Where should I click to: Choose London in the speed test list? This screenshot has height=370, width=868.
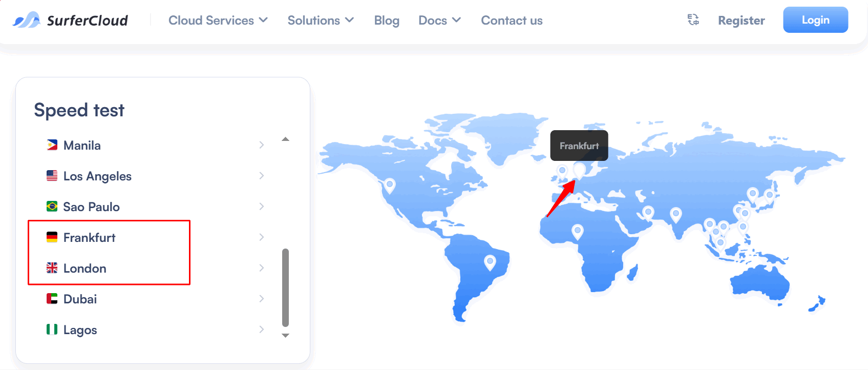(156, 268)
